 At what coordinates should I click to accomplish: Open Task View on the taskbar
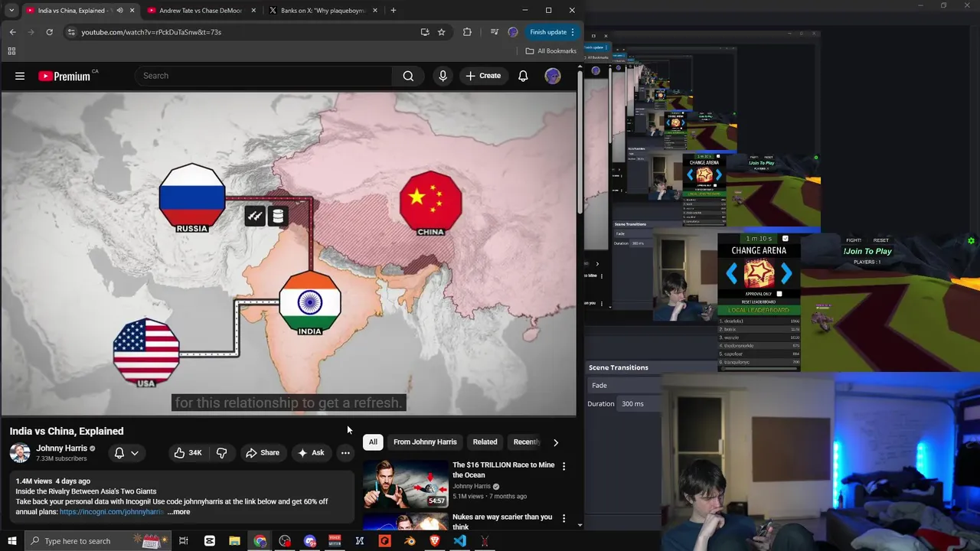pyautogui.click(x=184, y=541)
